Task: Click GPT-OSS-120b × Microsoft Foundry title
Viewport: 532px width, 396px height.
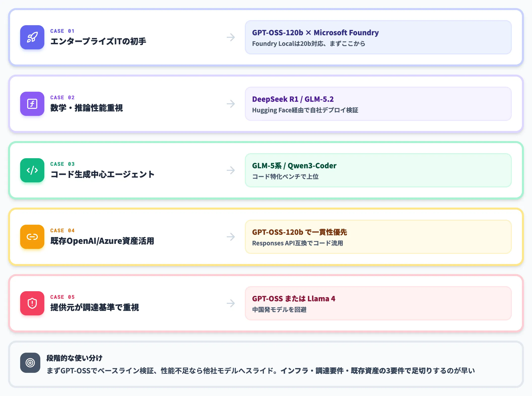Action: tap(315, 32)
